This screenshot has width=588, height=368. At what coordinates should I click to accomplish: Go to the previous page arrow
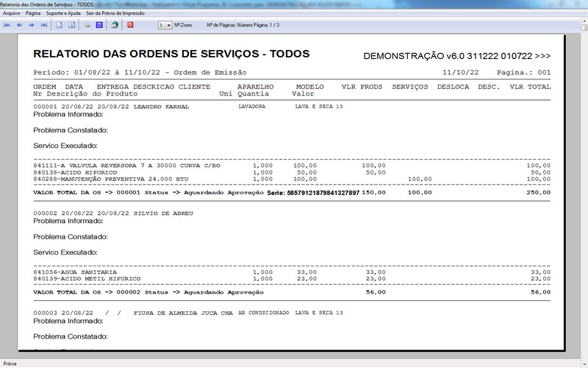point(20,25)
